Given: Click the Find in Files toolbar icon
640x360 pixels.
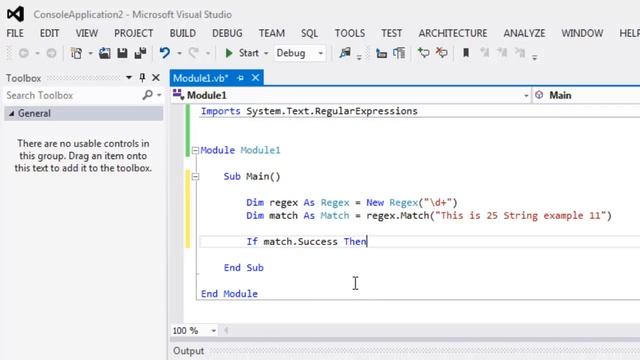Looking at the screenshot, I should [x=345, y=53].
